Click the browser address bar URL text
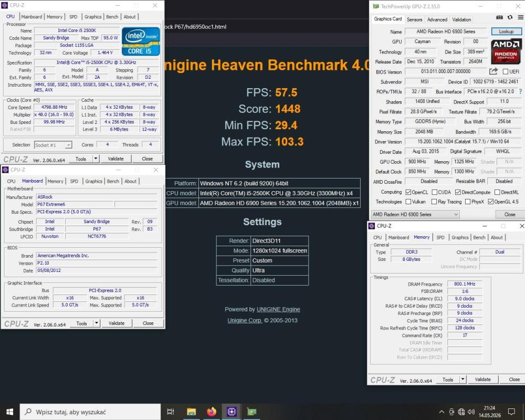 coord(195,27)
